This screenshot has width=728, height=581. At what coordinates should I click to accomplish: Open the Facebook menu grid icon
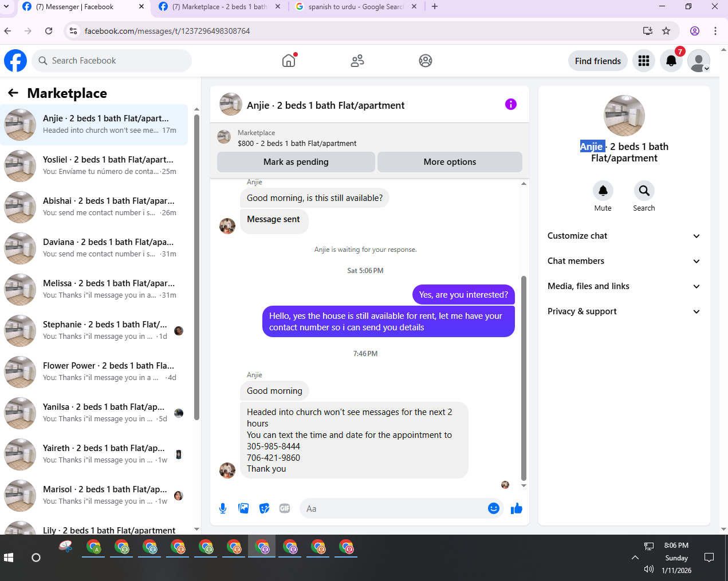pyautogui.click(x=644, y=61)
